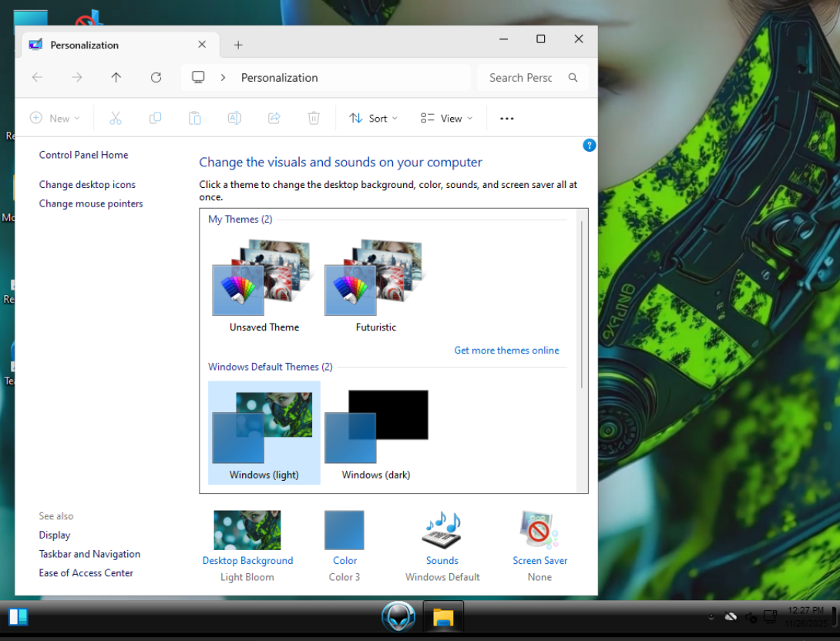The image size is (840, 641).
Task: Click the Color 3 swatch
Action: tap(344, 530)
